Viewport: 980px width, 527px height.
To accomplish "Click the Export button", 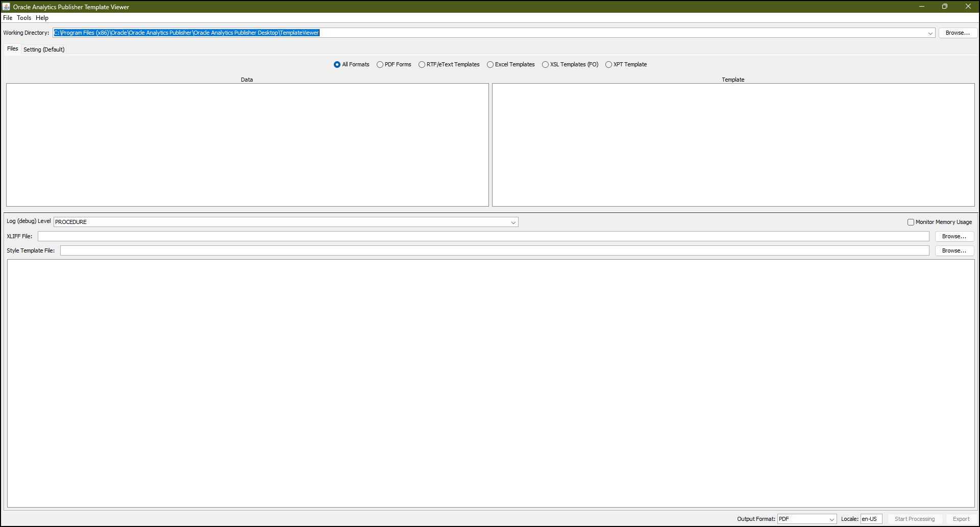I will [961, 519].
